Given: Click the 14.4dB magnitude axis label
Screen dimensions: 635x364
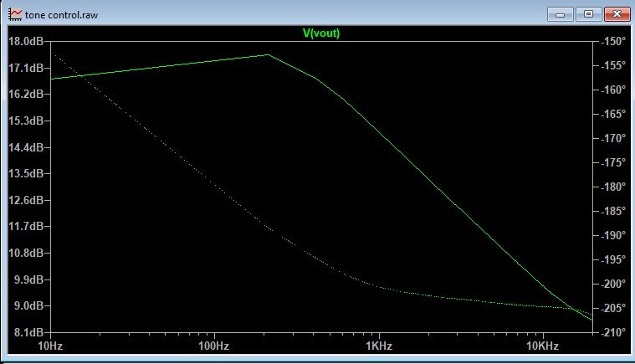Looking at the screenshot, I should tap(25, 147).
